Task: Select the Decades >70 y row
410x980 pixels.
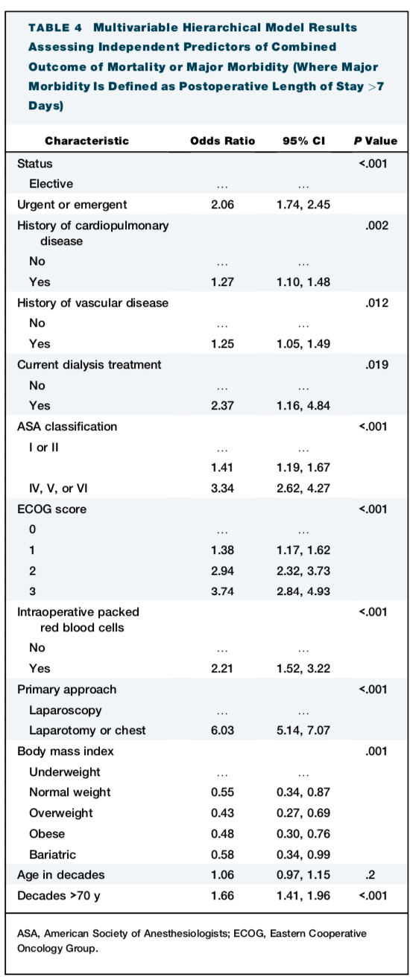Action: pos(205,896)
